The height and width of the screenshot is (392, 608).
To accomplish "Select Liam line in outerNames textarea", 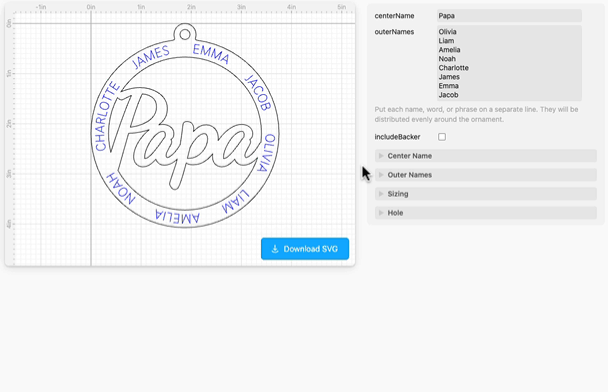I will [446, 41].
